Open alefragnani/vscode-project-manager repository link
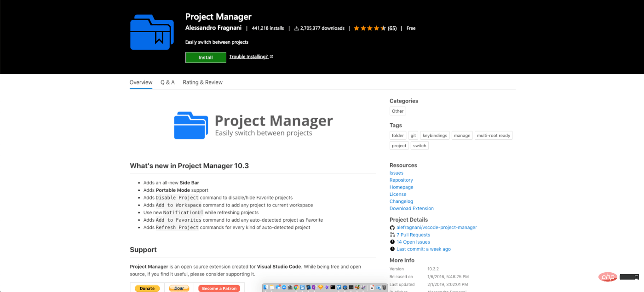Viewport: 644px width, 292px height. click(x=437, y=228)
